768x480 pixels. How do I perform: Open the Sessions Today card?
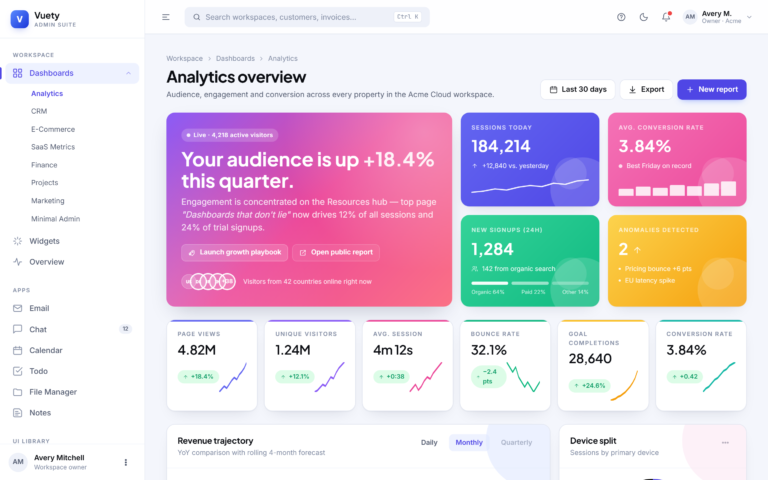point(530,160)
